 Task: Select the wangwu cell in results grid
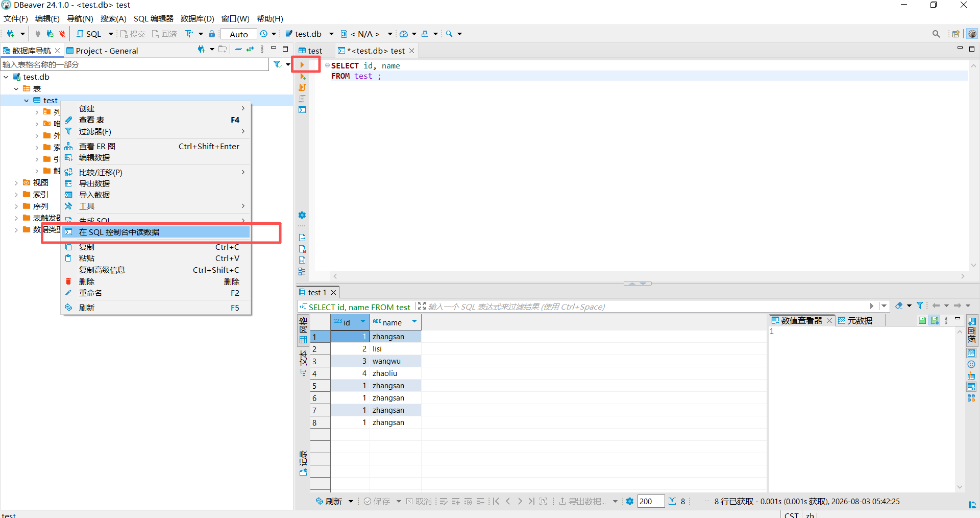(x=395, y=361)
